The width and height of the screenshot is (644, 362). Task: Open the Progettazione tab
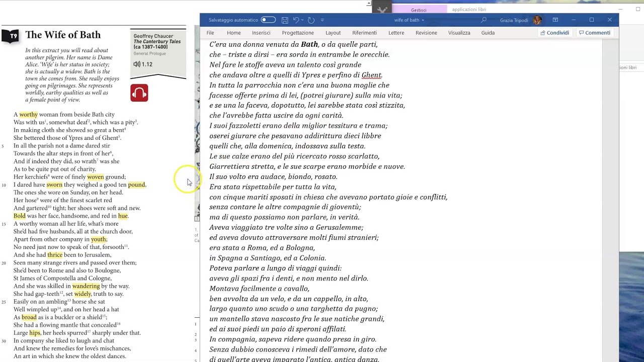[298, 33]
